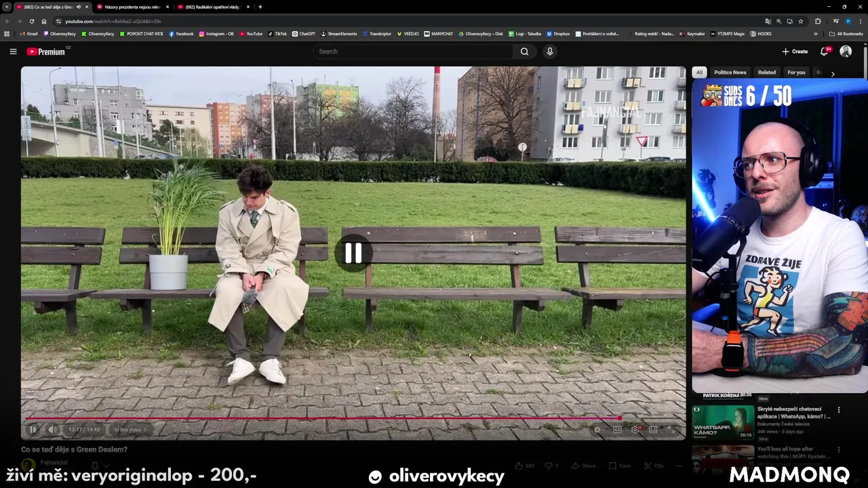Open options for 'You'll lose all hope' video
Screen dimensions: 868x488
[839, 449]
